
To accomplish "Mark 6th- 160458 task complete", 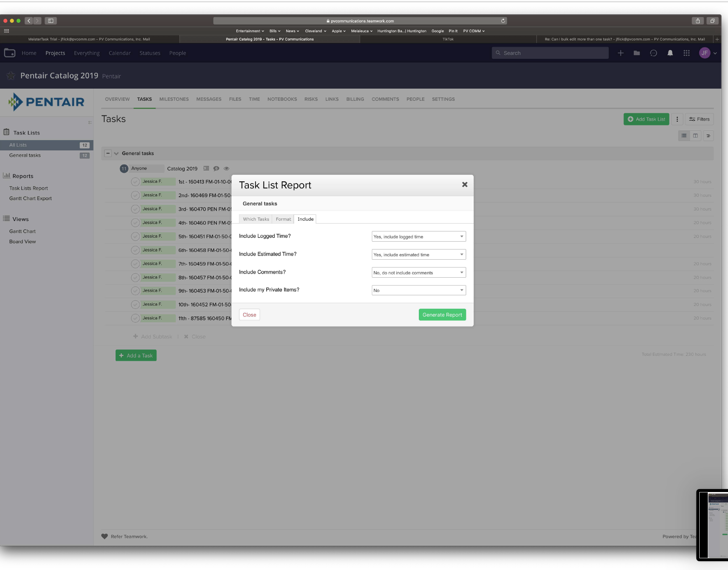I will coord(135,250).
